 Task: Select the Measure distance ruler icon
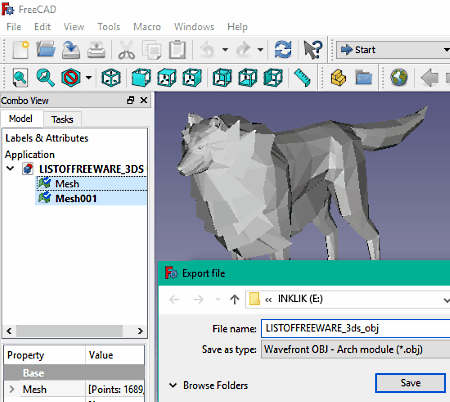[302, 78]
